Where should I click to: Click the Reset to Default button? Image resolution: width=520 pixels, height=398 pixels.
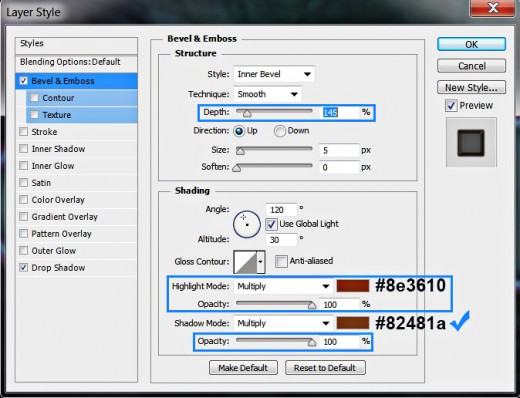tap(325, 368)
